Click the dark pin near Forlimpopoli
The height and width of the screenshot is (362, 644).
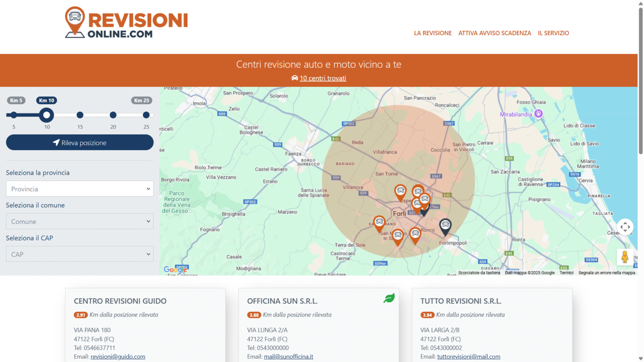(x=445, y=226)
